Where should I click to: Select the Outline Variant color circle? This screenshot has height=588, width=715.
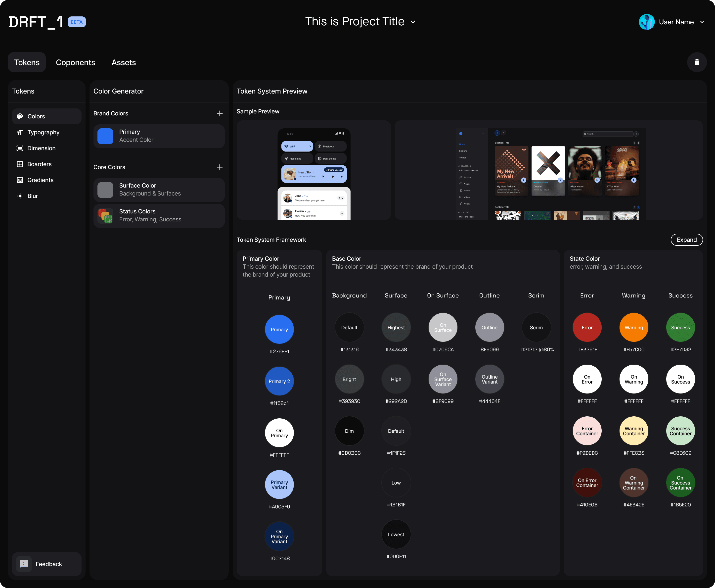[490, 379]
